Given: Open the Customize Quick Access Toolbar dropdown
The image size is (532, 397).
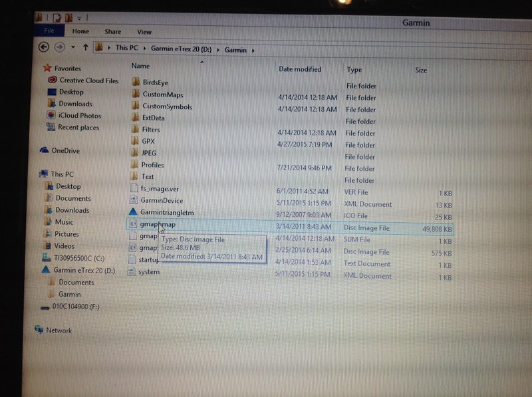Looking at the screenshot, I should click(79, 18).
